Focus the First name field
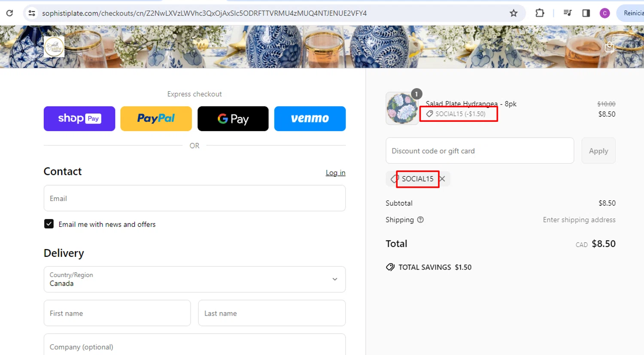The height and width of the screenshot is (355, 644). (x=117, y=313)
